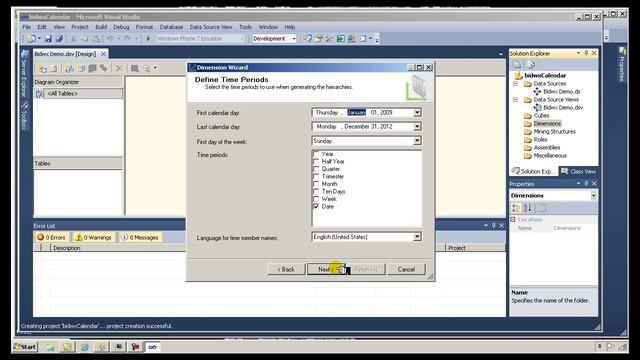This screenshot has width=640, height=360.
Task: Switch to the Bidwx Demo.dsv [Design] tab
Action: pyautogui.click(x=65, y=54)
